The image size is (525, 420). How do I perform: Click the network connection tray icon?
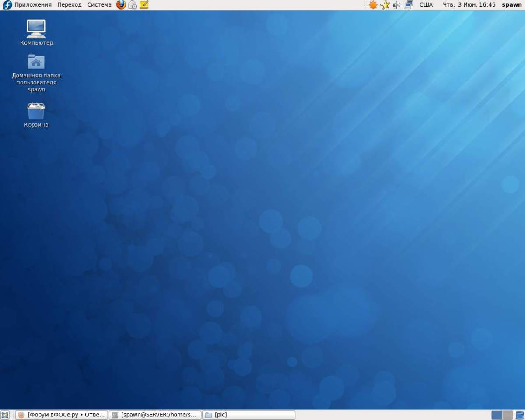409,5
